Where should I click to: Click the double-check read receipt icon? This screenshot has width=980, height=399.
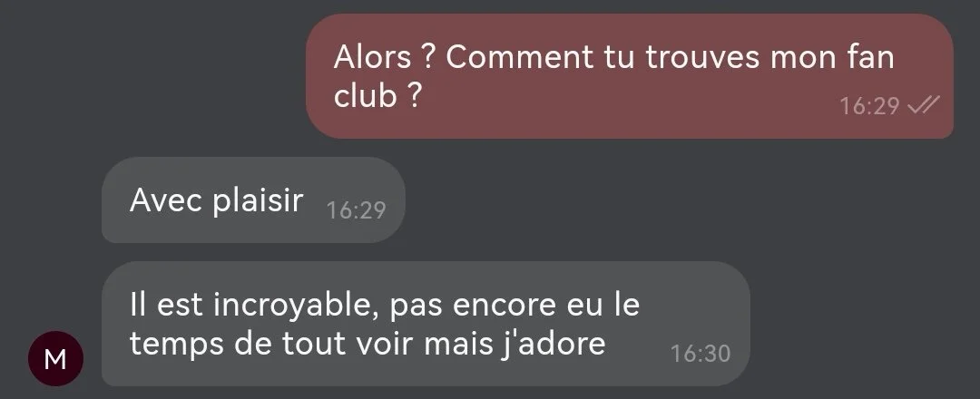pos(923,106)
